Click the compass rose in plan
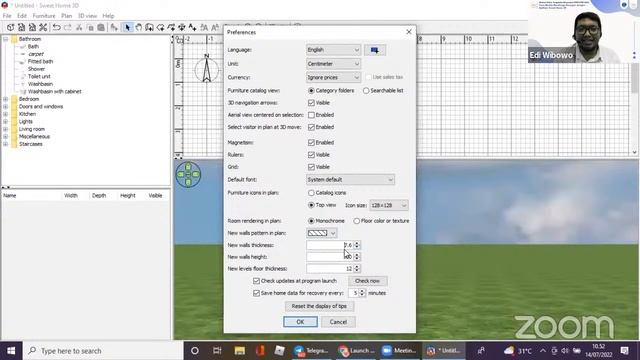640x360 pixels. click(x=207, y=69)
